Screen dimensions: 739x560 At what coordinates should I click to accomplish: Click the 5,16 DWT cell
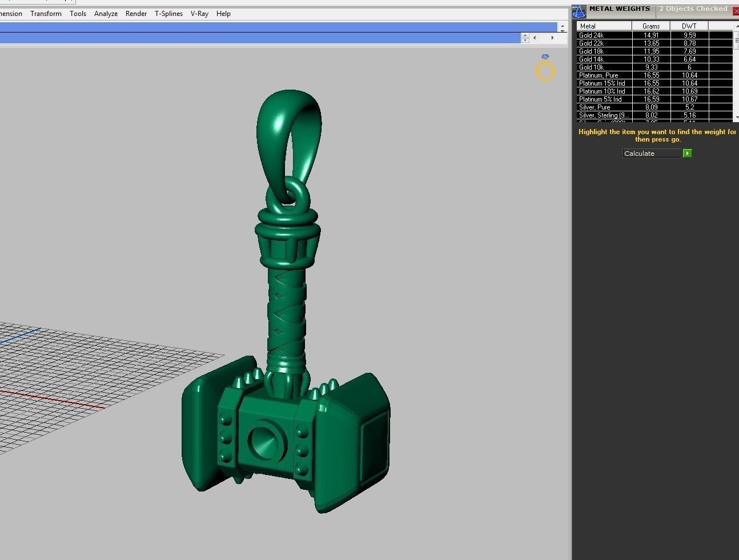(689, 115)
